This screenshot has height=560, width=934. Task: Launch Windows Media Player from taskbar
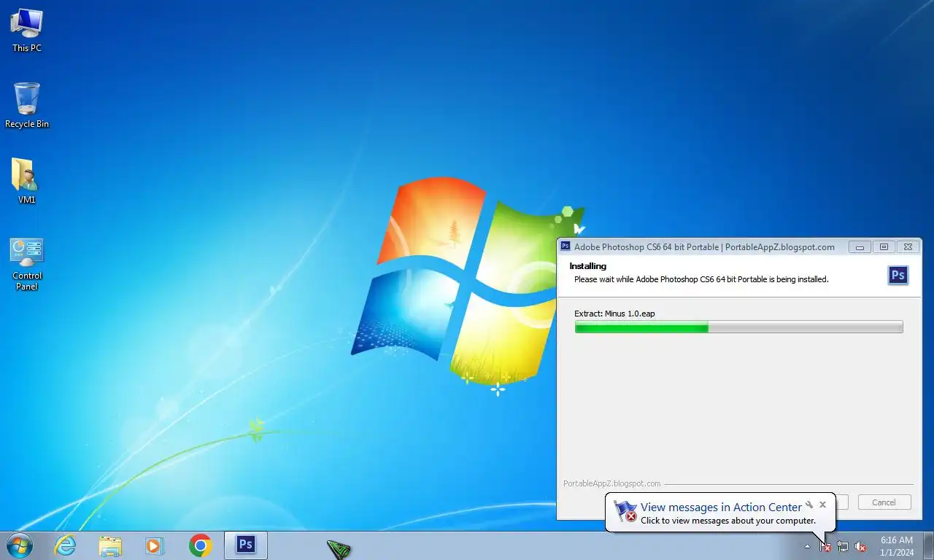point(154,545)
